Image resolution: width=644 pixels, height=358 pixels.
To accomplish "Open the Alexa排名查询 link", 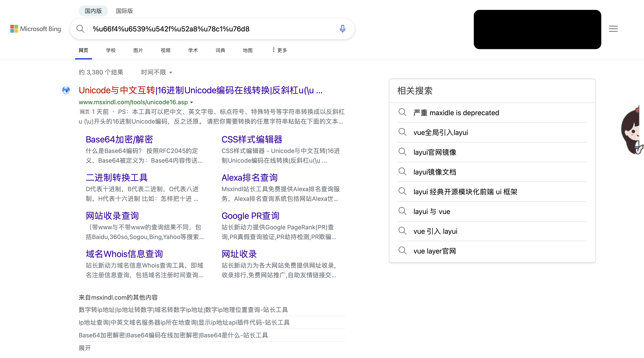I will click(x=250, y=178).
